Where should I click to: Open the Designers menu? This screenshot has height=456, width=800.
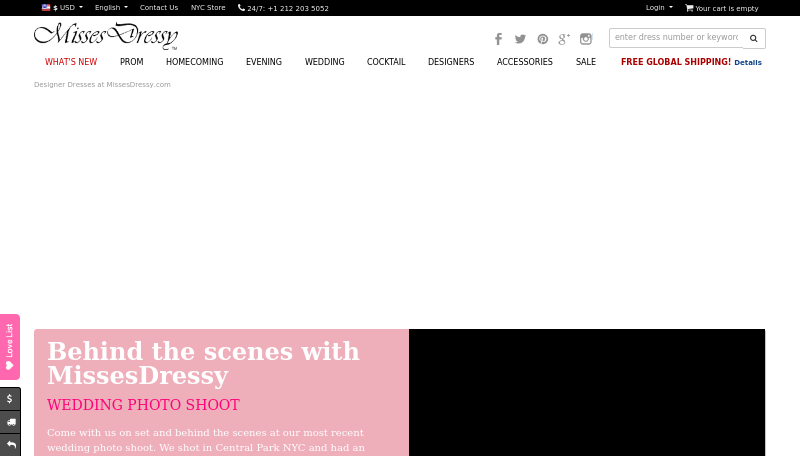pos(451,62)
